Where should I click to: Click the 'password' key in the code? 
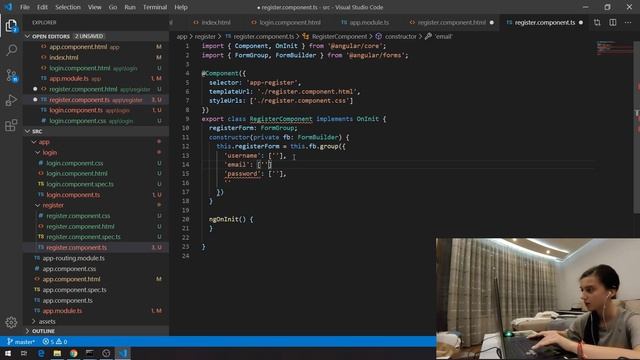pos(242,173)
